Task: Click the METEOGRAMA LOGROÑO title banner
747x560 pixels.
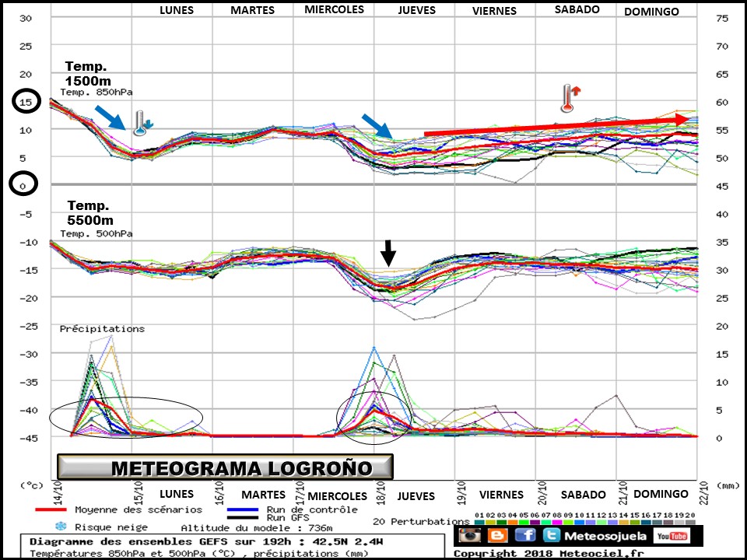Action: coord(225,467)
